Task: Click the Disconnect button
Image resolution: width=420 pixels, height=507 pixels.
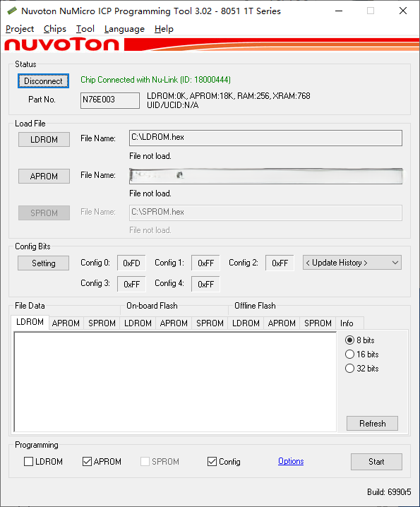Action: point(43,80)
